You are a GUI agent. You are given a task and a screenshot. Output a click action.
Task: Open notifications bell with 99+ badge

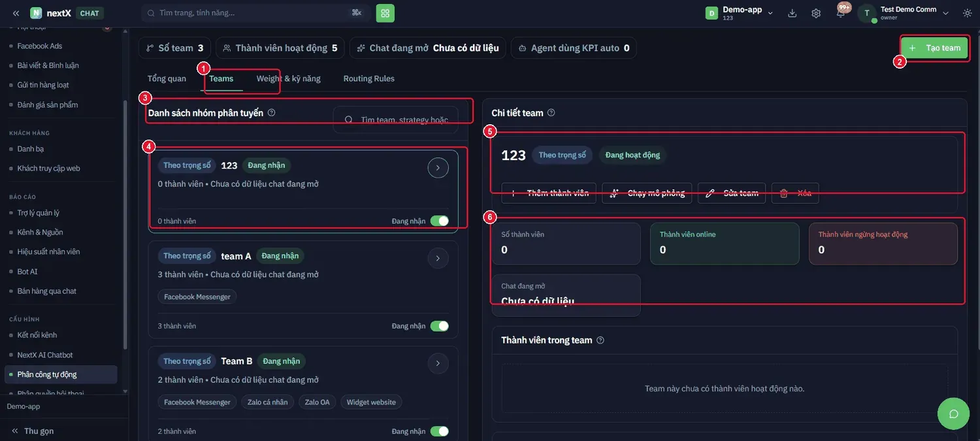841,12
